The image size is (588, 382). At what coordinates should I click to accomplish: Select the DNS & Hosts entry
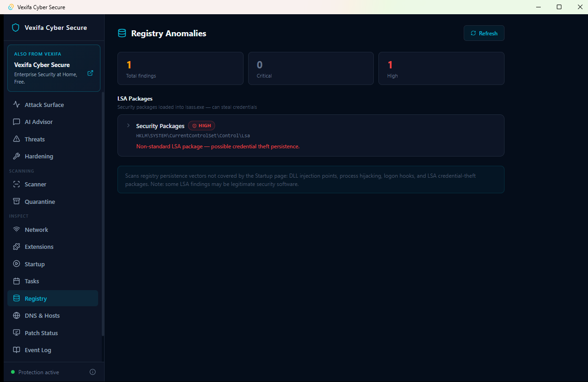click(53, 315)
